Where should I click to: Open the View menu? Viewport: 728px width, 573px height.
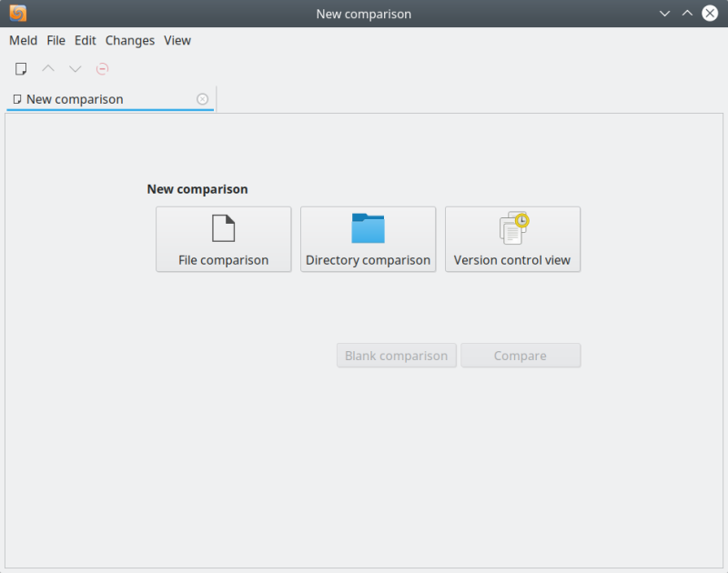(177, 40)
